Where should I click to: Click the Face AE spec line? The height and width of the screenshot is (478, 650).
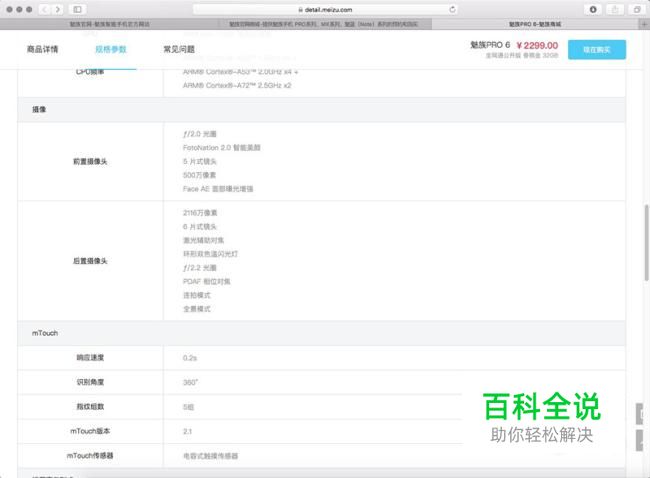point(218,189)
